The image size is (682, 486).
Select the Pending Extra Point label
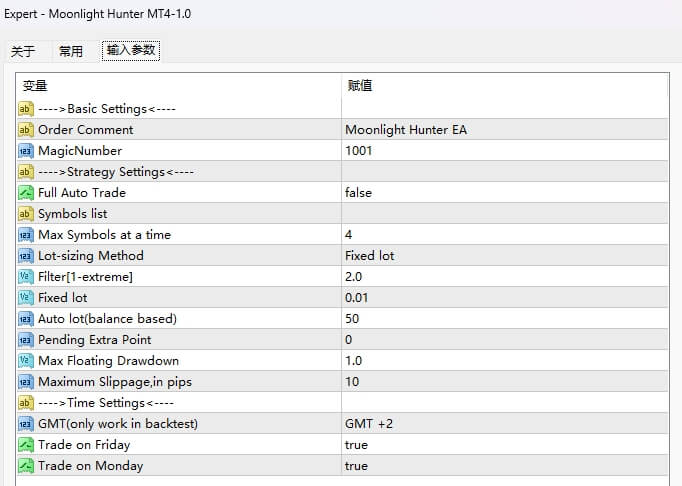click(x=95, y=340)
